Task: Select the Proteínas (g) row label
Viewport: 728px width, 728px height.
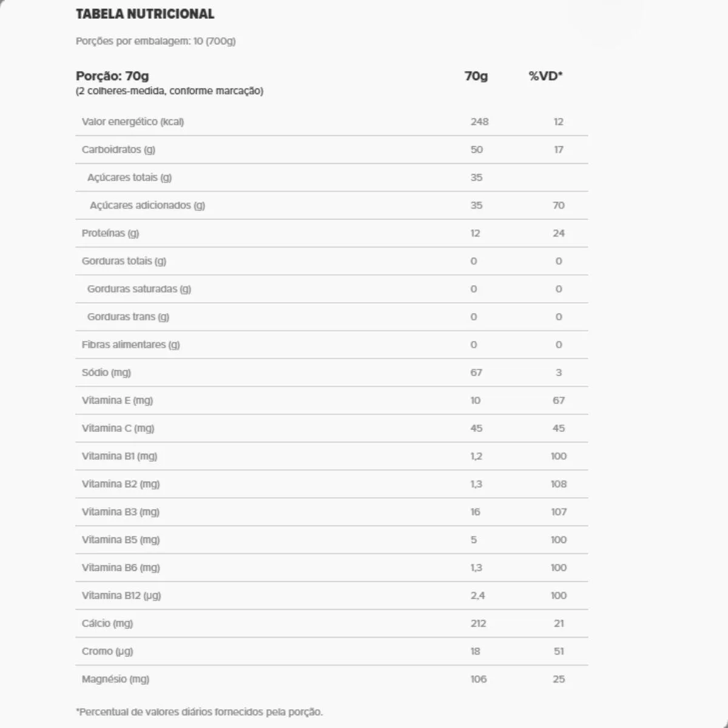Action: point(110,234)
